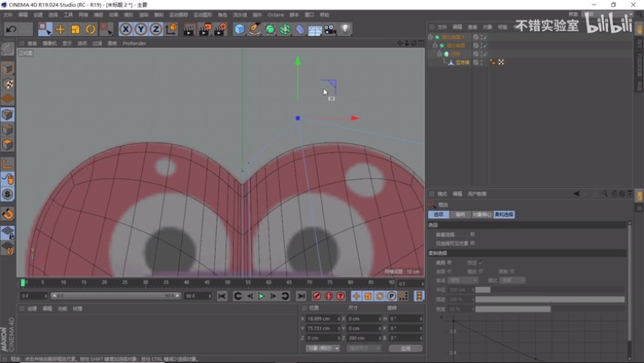Click the Light bulb icon
The height and width of the screenshot is (363, 644).
(346, 29)
